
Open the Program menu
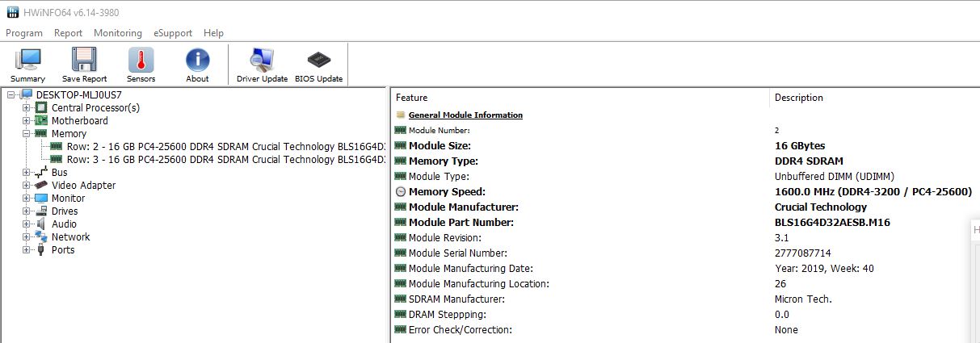click(x=24, y=33)
